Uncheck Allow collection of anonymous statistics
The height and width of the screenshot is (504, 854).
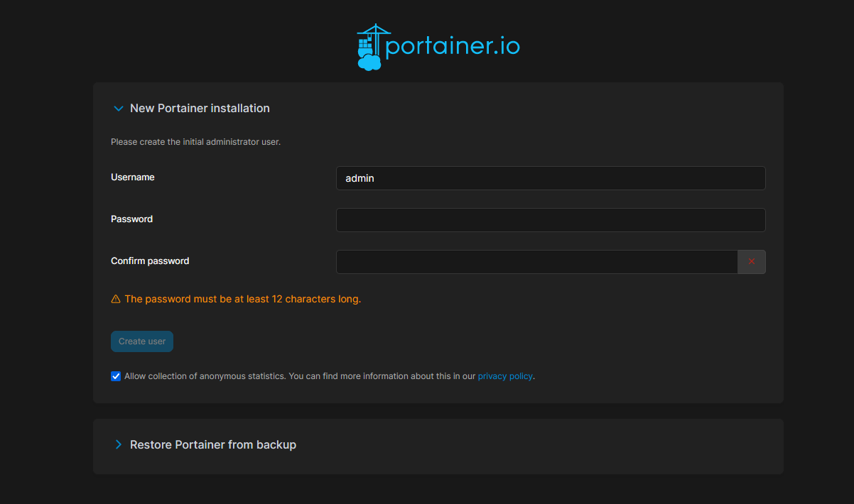coord(116,376)
